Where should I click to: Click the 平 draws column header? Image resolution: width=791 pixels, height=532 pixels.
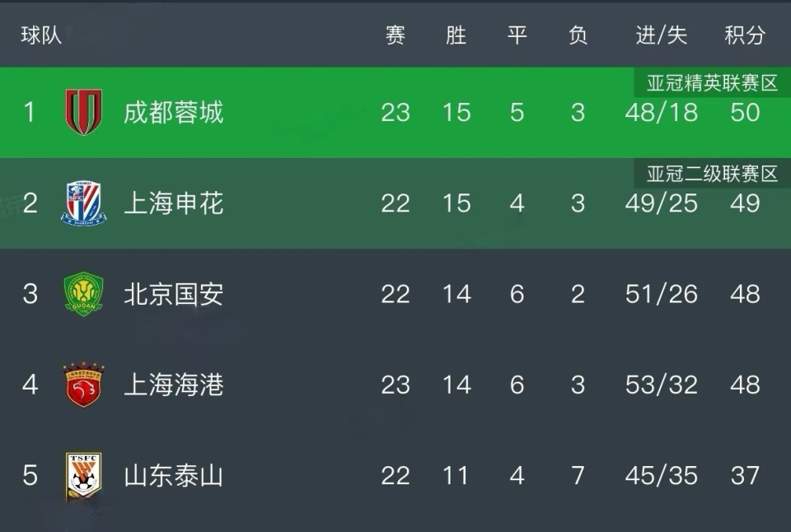pos(517,35)
